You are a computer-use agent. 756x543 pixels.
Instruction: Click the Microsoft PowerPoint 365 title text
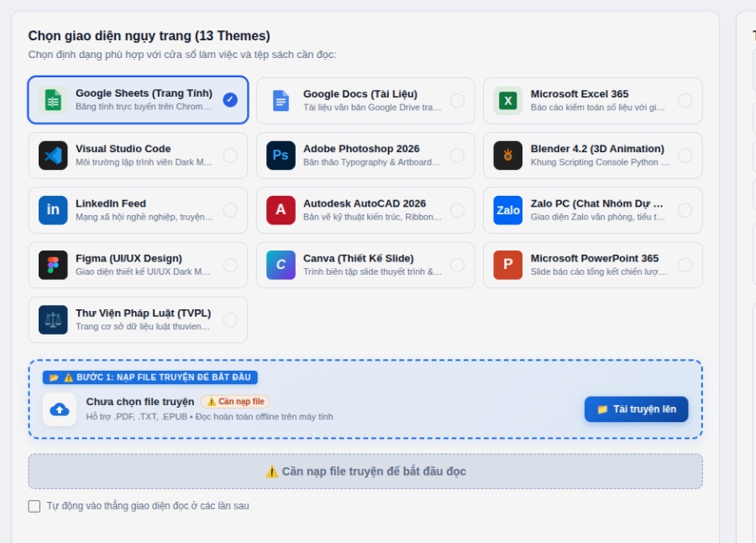tap(595, 258)
